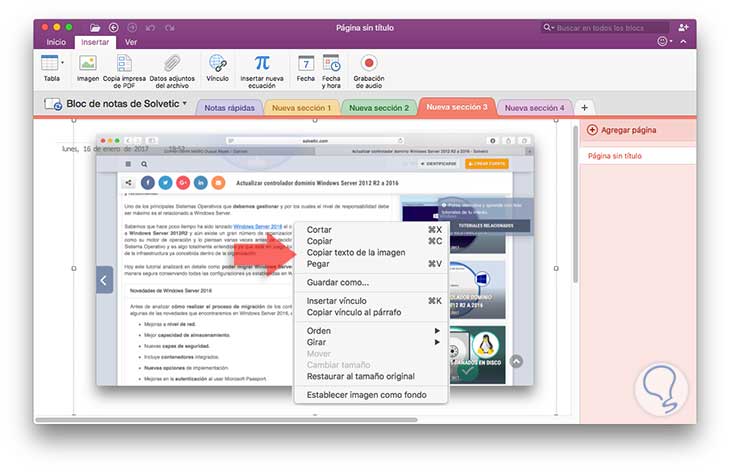Expand the Orden submenu
Image resolution: width=730 pixels, height=472 pixels.
pos(372,330)
